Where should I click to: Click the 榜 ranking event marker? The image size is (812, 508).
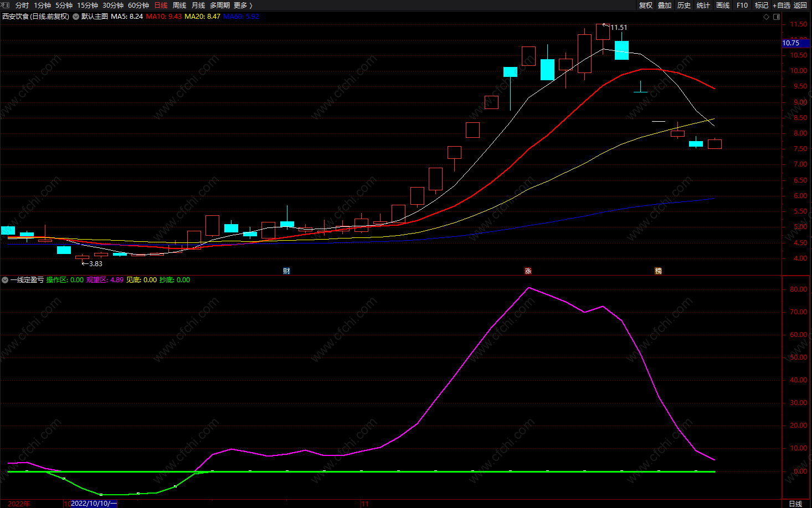(658, 271)
